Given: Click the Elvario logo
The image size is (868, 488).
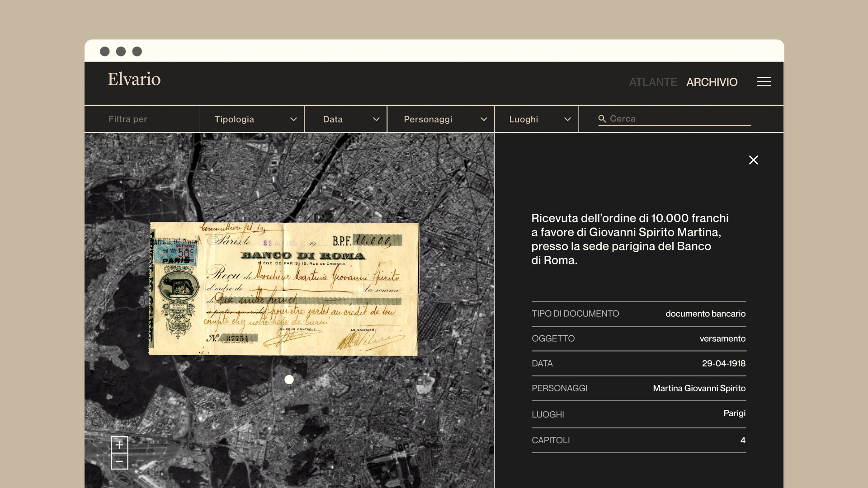Looking at the screenshot, I should 134,79.
